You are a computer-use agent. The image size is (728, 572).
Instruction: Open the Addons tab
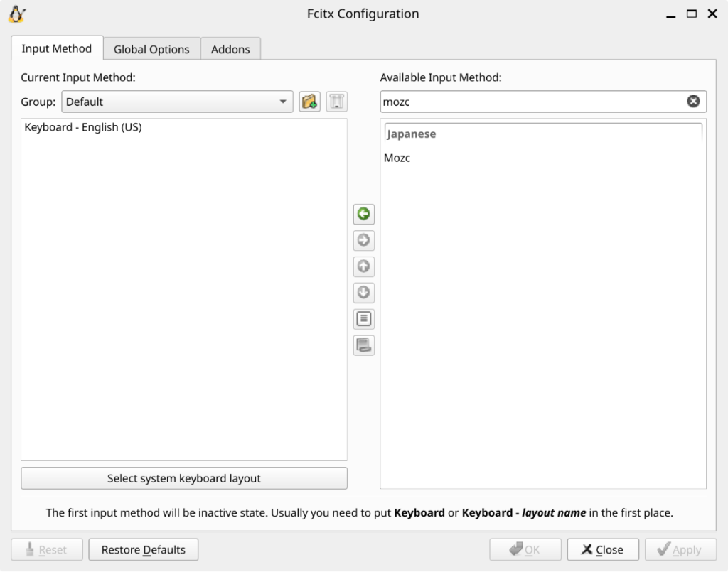[230, 49]
